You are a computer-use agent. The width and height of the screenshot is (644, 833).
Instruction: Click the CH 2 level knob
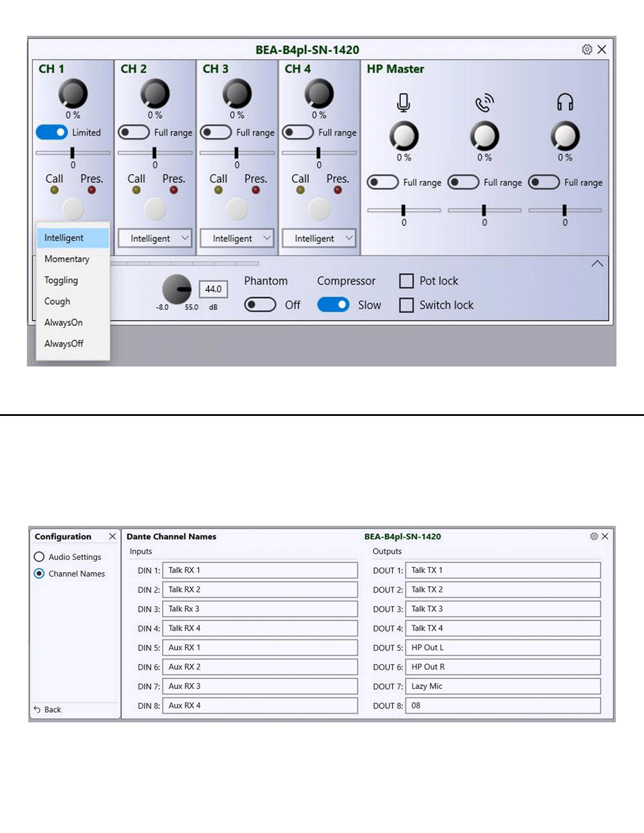click(x=155, y=94)
